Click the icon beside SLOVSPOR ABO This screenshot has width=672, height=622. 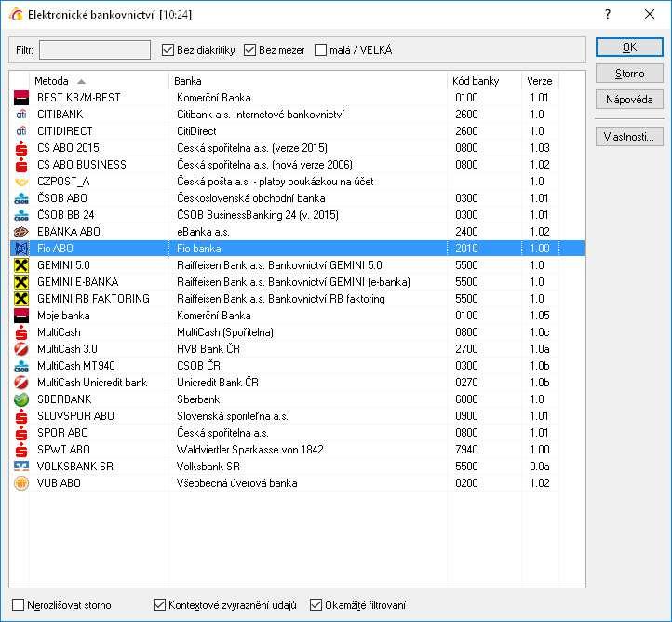[x=21, y=416]
